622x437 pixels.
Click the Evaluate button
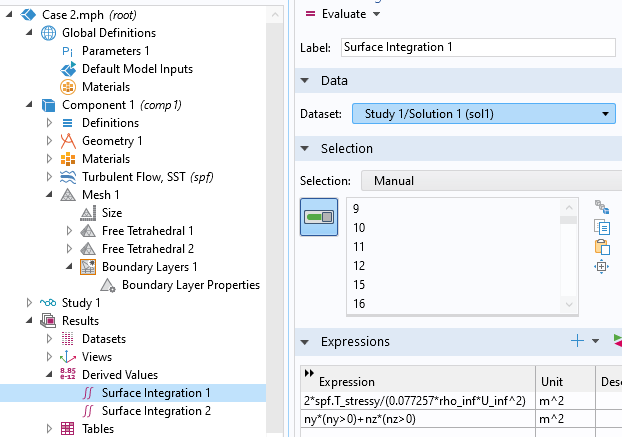[345, 13]
